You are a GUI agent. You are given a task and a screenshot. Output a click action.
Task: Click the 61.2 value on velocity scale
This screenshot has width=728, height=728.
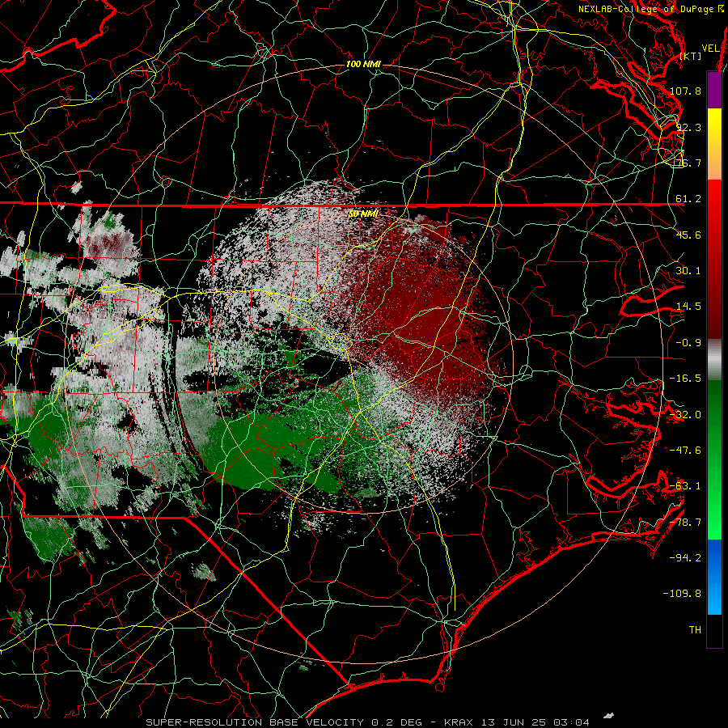688,199
